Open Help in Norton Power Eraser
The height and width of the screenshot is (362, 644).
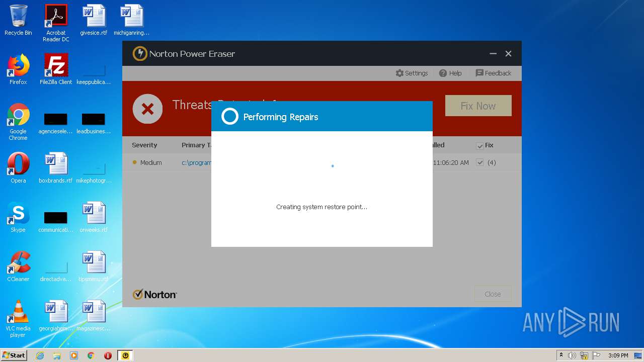point(450,73)
